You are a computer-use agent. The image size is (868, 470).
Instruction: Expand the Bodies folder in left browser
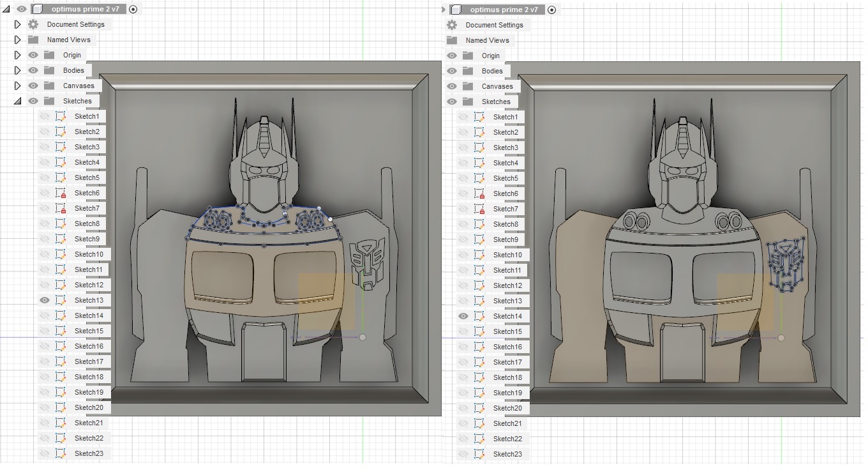18,70
